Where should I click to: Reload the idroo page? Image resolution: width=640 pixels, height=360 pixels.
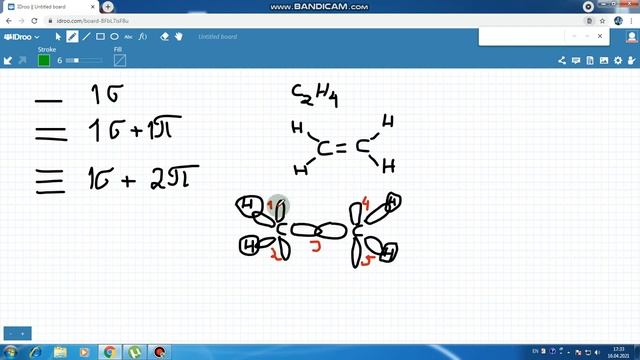point(34,21)
